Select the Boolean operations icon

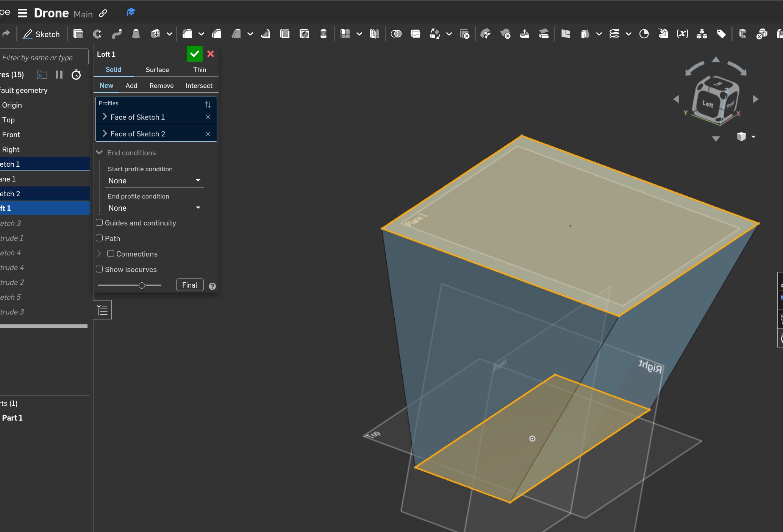pyautogui.click(x=395, y=34)
